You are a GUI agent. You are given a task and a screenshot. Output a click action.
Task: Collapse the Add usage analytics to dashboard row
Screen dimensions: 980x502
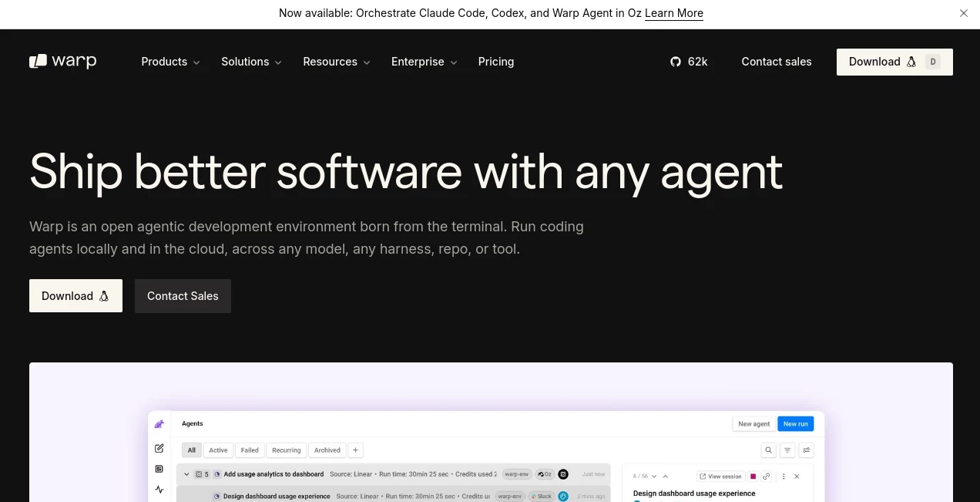click(186, 474)
